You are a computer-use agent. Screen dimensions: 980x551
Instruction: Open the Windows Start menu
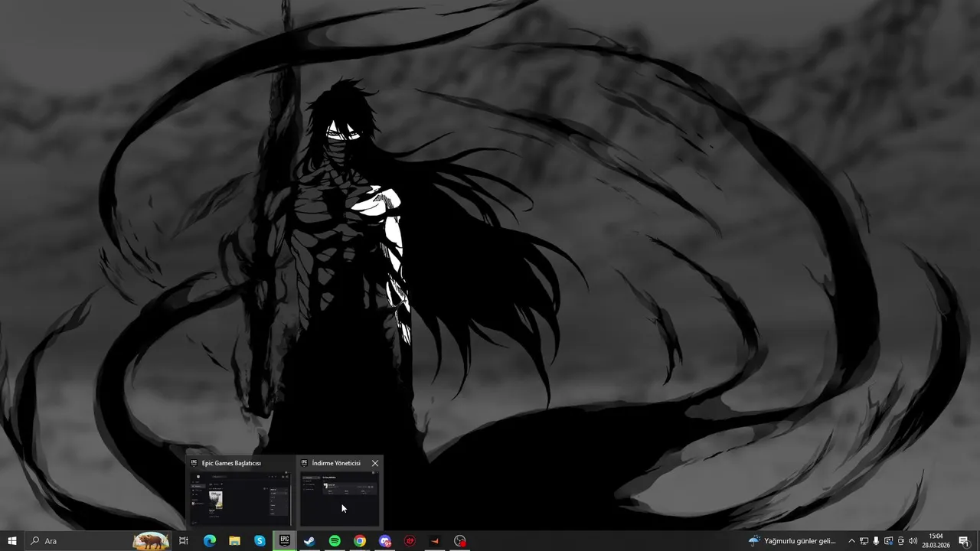[x=11, y=541]
